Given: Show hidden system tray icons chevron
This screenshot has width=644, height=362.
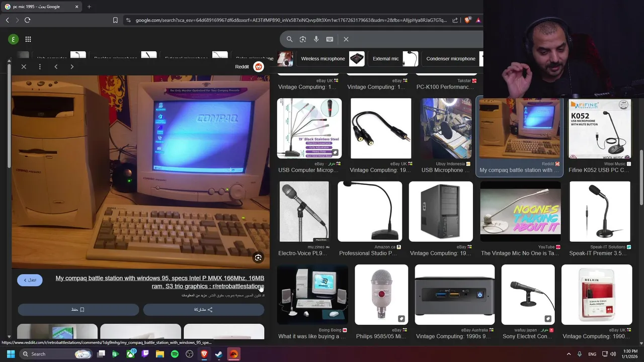Looking at the screenshot, I should [x=569, y=354].
